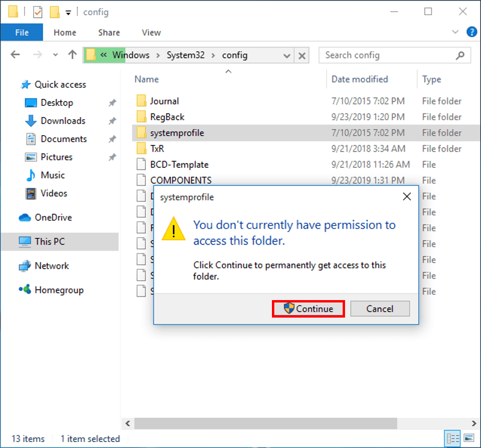The image size is (481, 448).
Task: Open the File ribbon tab
Action: point(22,33)
